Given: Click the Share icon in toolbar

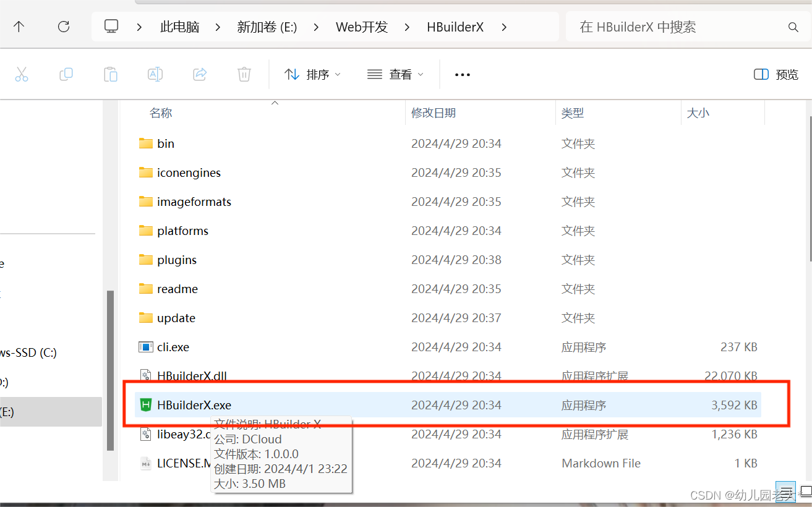Looking at the screenshot, I should pyautogui.click(x=200, y=75).
